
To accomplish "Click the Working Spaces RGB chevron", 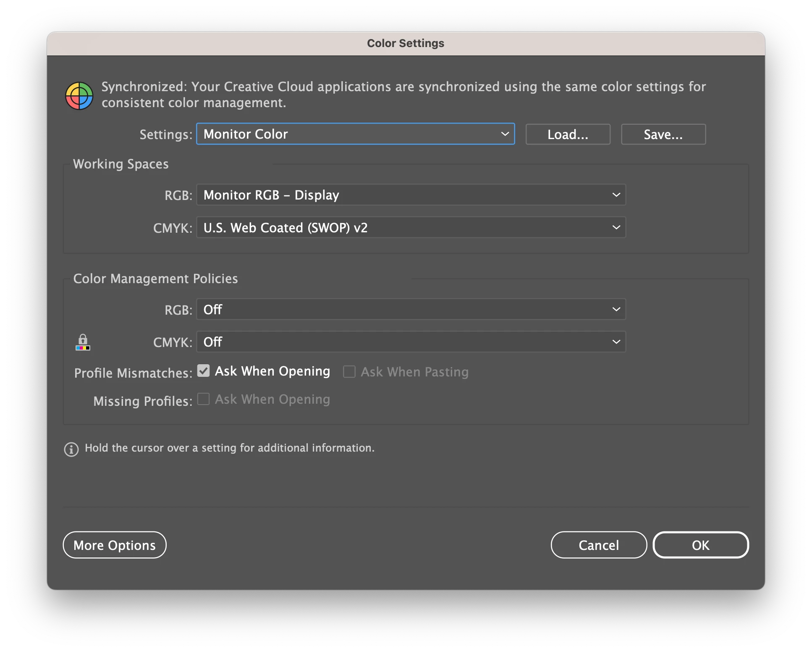I will click(616, 195).
